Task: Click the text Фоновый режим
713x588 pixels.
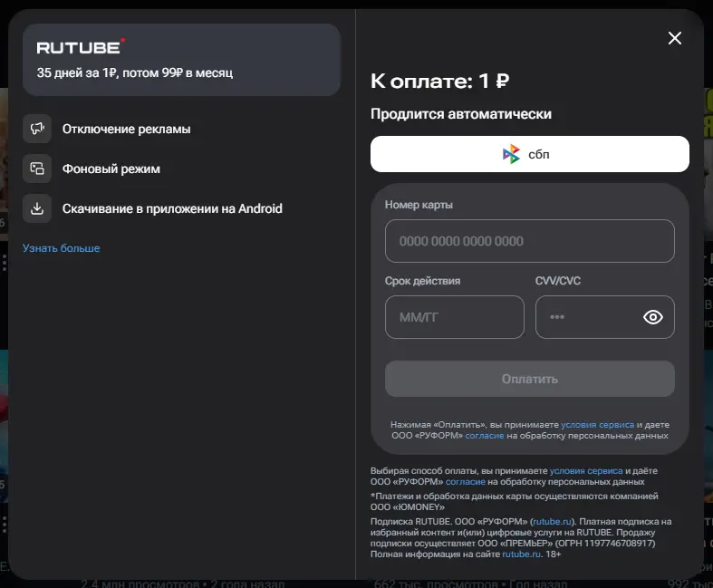Action: pos(111,169)
